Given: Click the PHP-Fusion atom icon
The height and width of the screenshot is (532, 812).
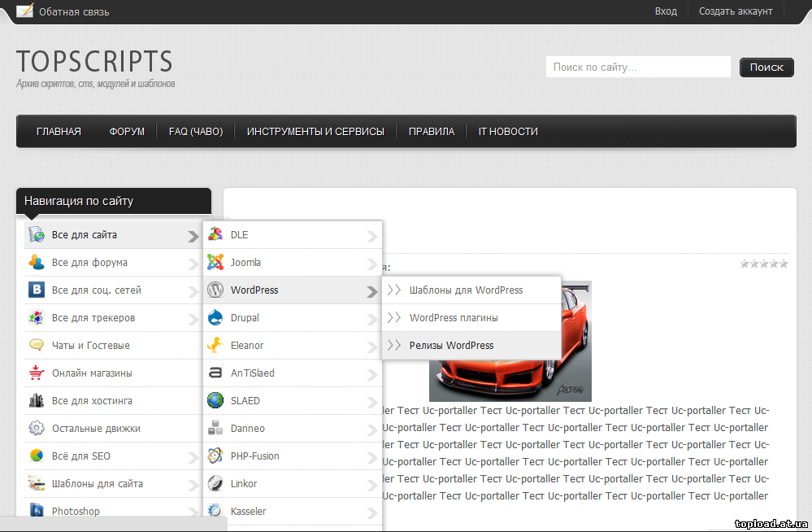Looking at the screenshot, I should click(215, 456).
